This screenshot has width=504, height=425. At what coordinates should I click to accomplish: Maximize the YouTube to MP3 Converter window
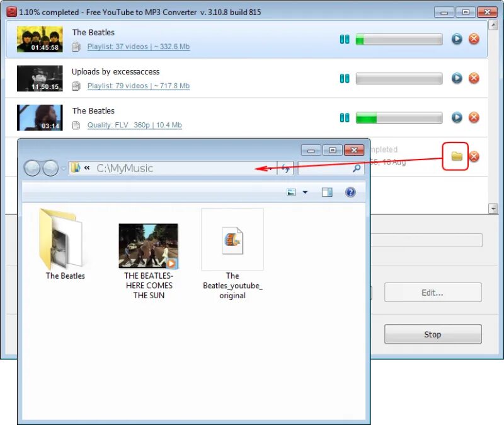466,13
